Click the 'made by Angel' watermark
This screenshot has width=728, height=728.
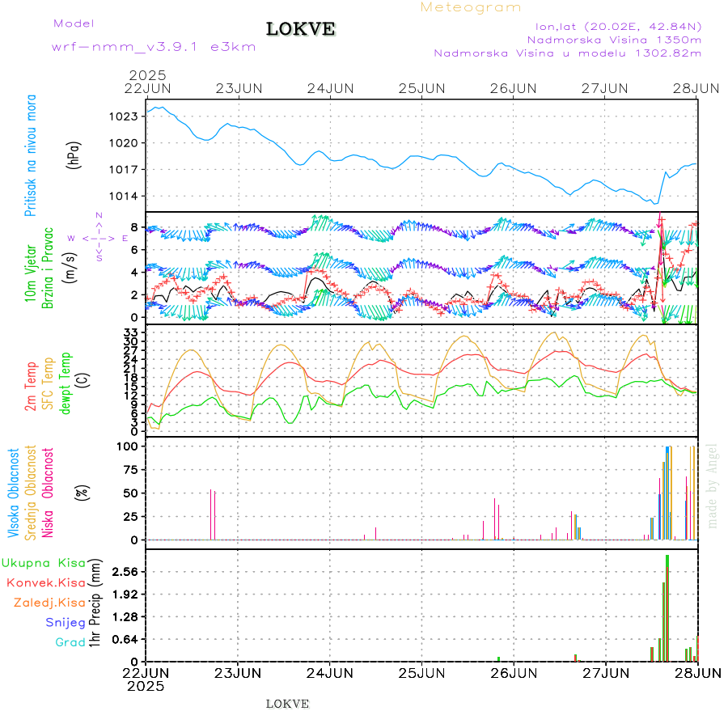713,485
